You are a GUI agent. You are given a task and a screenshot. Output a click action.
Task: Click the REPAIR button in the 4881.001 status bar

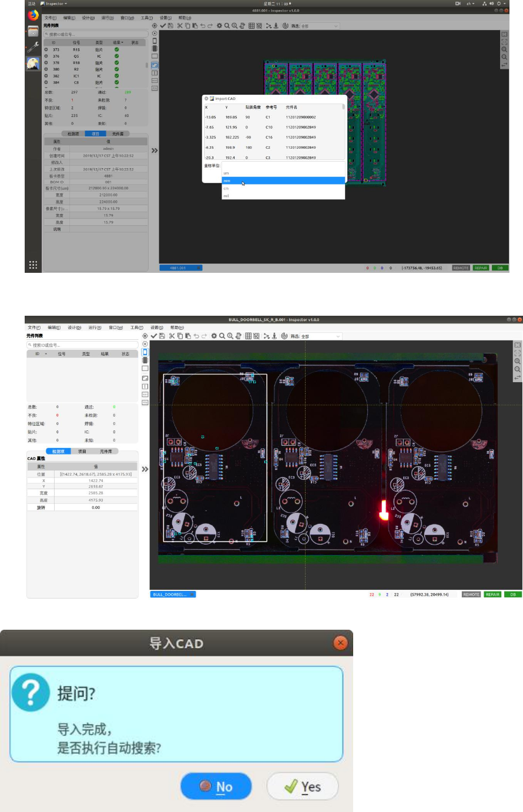(481, 268)
